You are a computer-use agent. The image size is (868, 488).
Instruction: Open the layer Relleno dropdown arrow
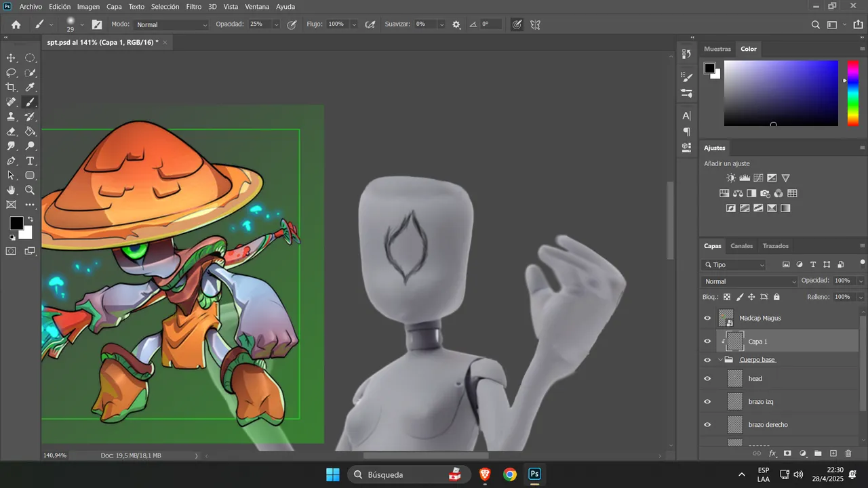pos(861,297)
